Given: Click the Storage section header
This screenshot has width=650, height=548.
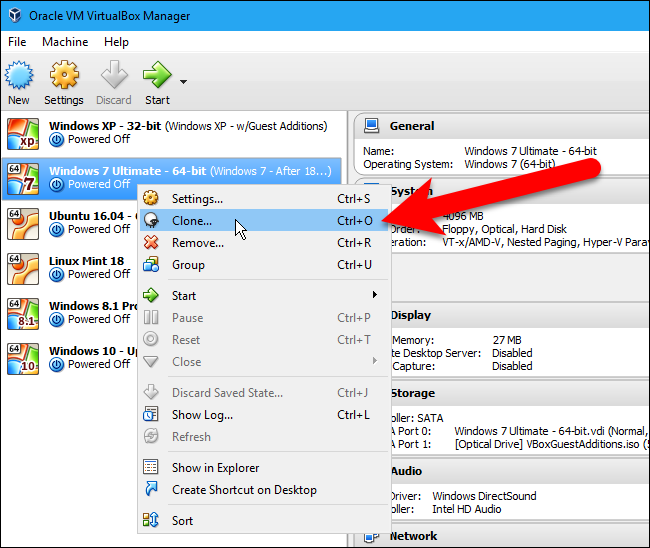Looking at the screenshot, I should (520, 393).
